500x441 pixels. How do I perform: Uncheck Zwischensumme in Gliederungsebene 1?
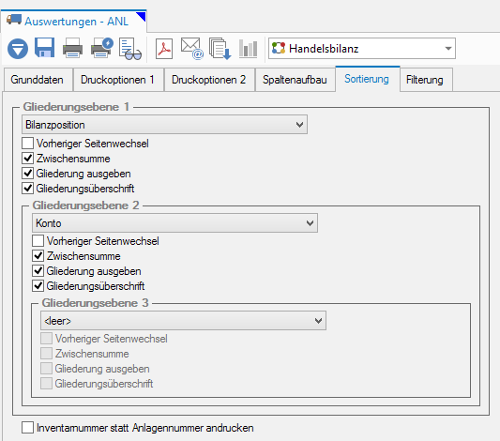(28, 158)
